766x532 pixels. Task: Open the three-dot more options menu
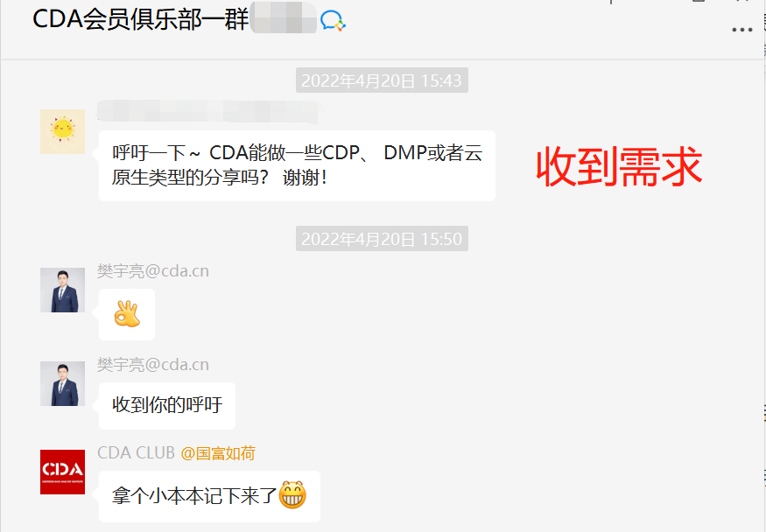click(741, 31)
